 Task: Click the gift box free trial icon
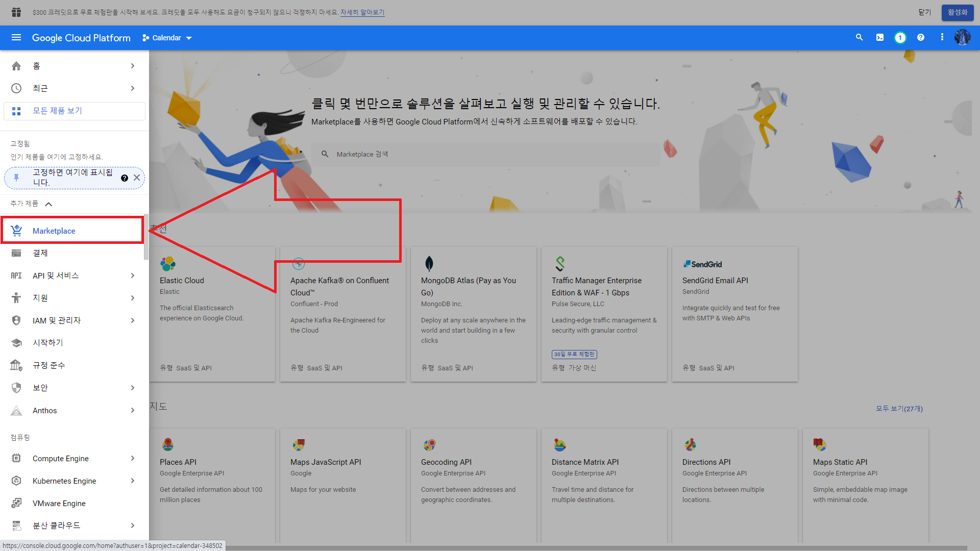click(x=16, y=12)
